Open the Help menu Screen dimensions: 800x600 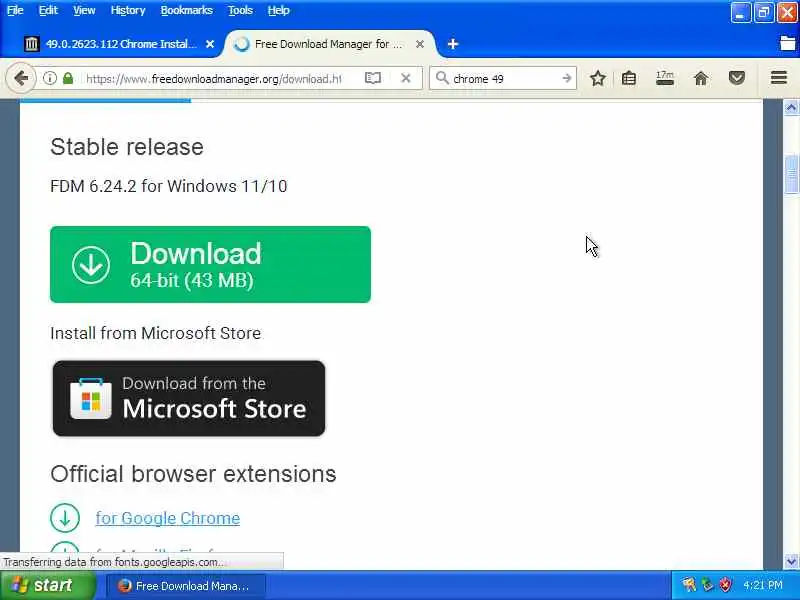click(x=279, y=10)
